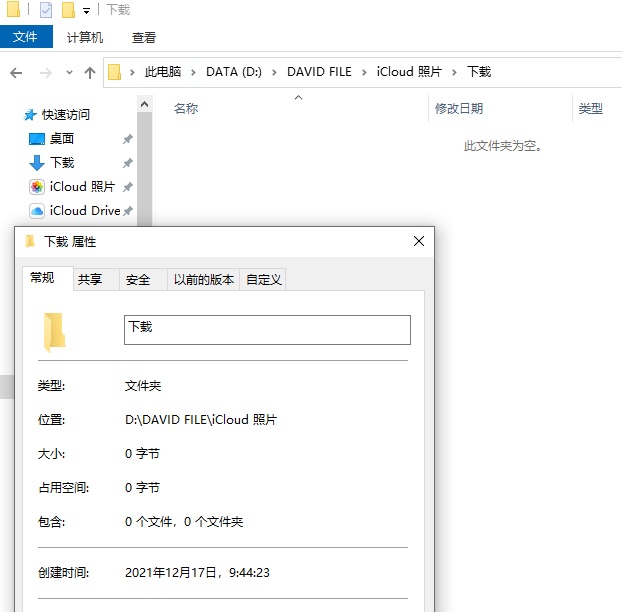
Task: Sort by the 修改日期 column header
Action: tap(459, 108)
